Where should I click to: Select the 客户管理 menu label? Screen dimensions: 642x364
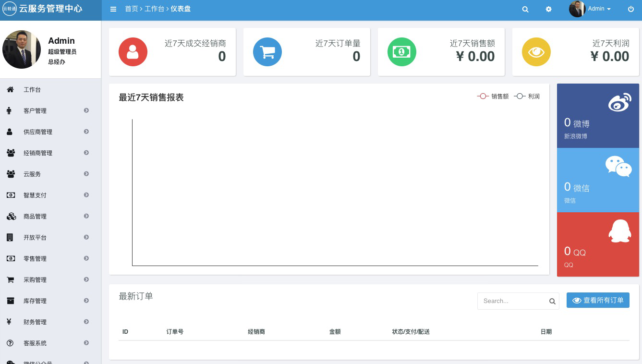[35, 111]
